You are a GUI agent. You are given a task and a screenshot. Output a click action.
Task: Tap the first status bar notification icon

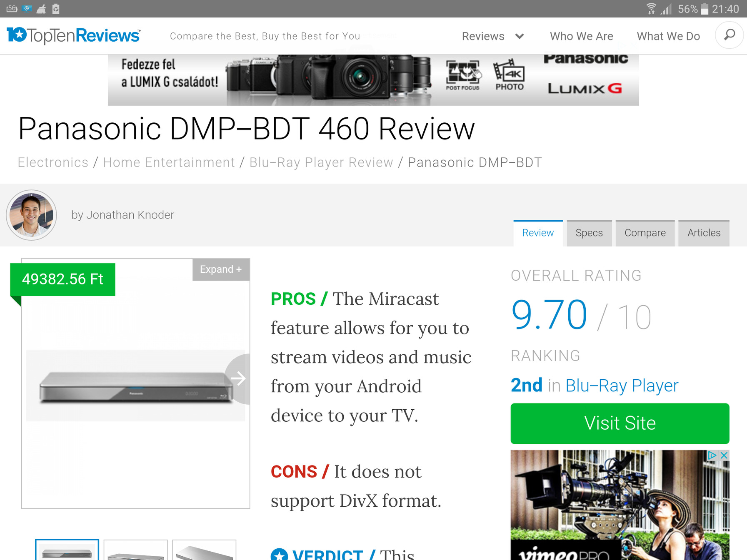[12, 9]
